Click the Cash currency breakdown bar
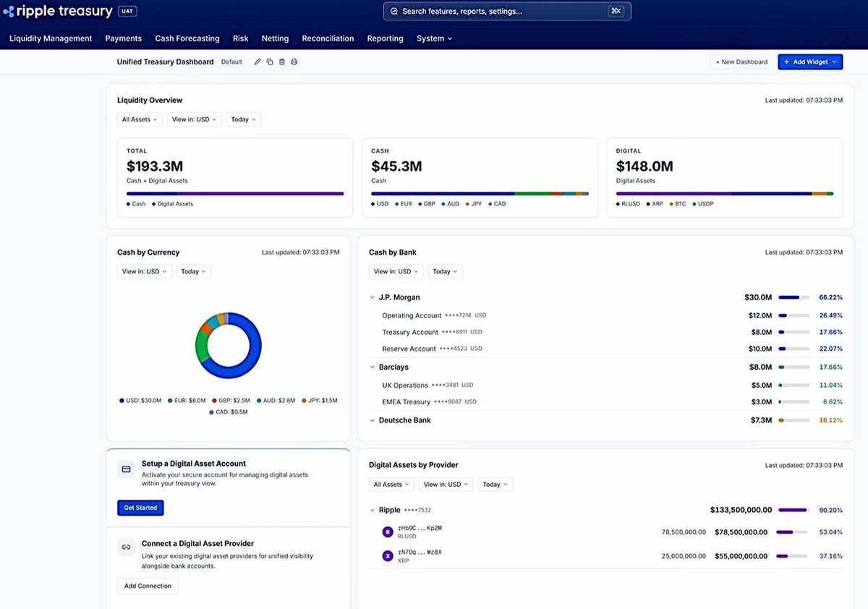Viewport: 868px width, 609px height. [480, 194]
